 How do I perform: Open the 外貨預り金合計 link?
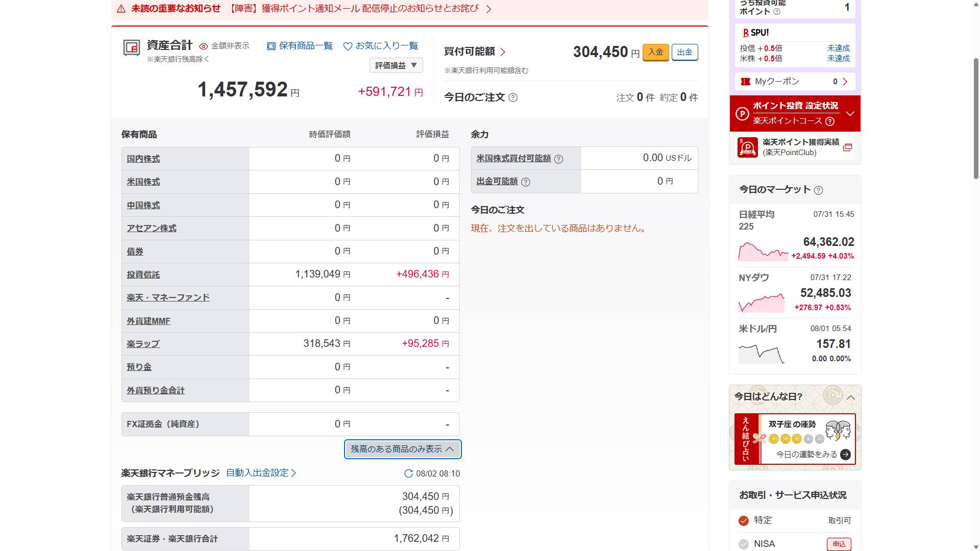(156, 391)
